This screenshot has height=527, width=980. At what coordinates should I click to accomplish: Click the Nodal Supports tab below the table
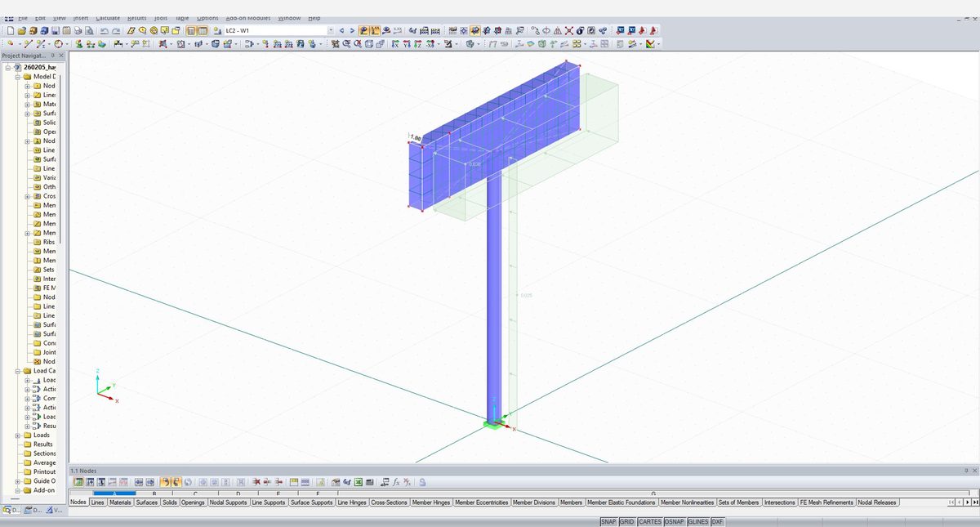tap(226, 502)
